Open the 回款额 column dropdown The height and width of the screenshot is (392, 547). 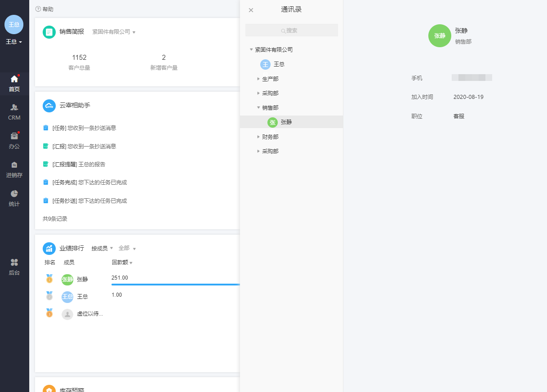coord(122,263)
